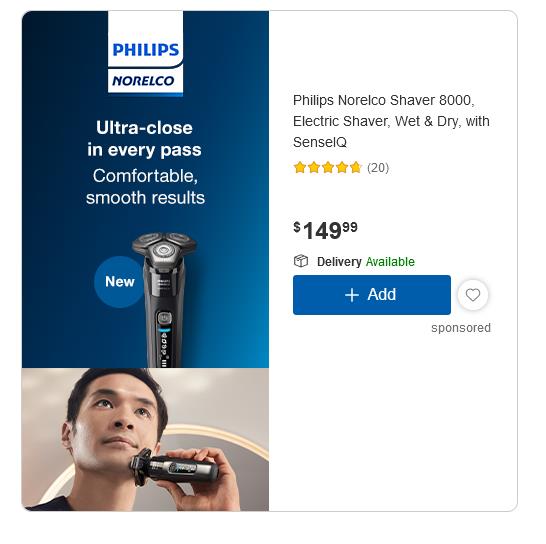
Task: Open the Philips Norelco Shaver 8000 title link
Action: [391, 121]
